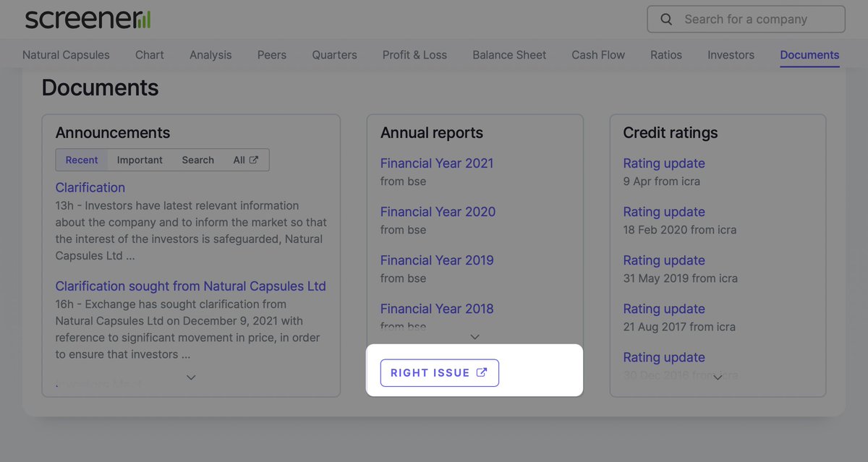Click the 16h Exchange clarification description text
This screenshot has width=868, height=462.
click(188, 330)
